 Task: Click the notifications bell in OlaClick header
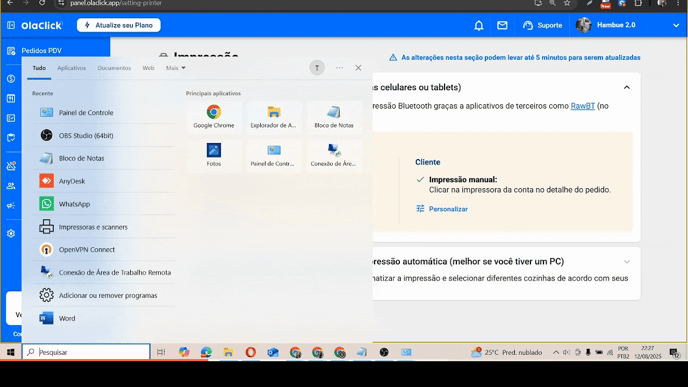point(479,25)
